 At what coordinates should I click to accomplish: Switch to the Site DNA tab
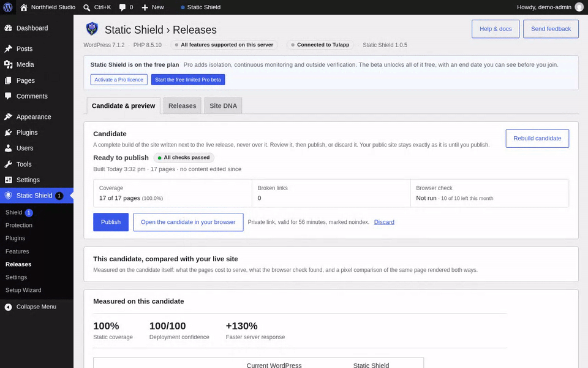point(223,106)
